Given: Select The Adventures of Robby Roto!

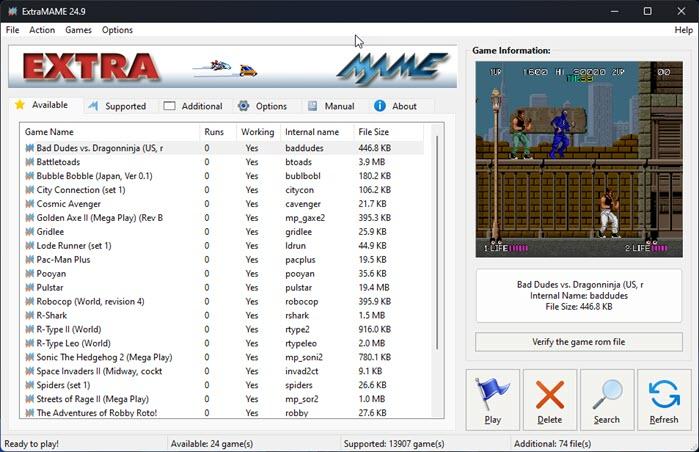Looking at the screenshot, I should (x=222, y=413).
